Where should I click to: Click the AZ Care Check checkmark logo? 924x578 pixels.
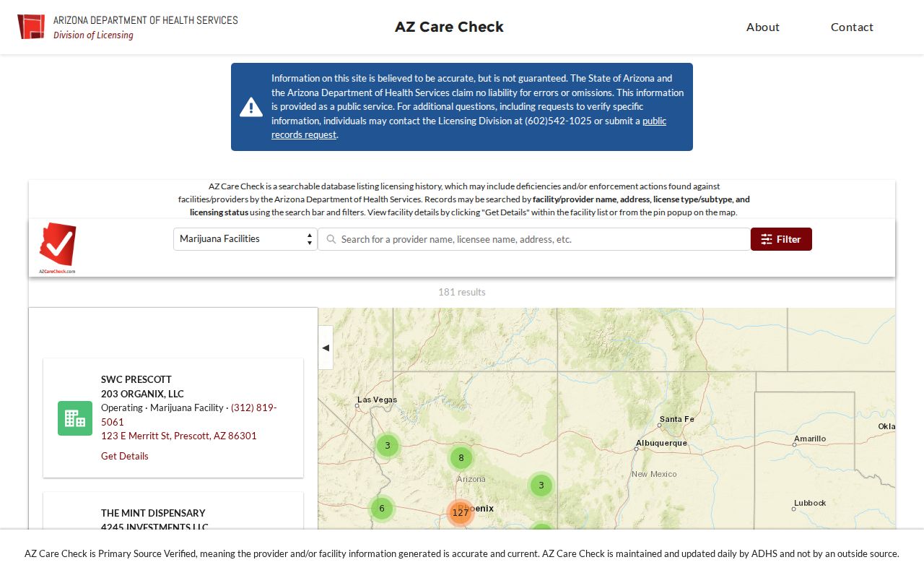click(58, 249)
